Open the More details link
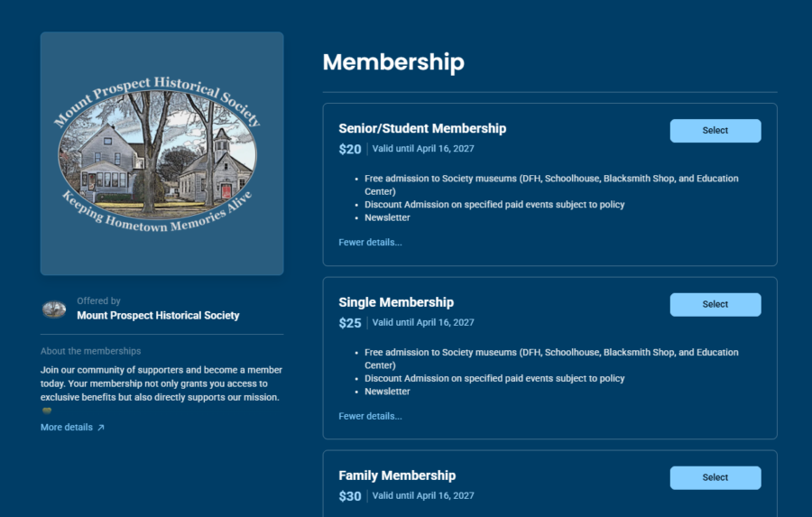The image size is (812, 517). pyautogui.click(x=67, y=428)
